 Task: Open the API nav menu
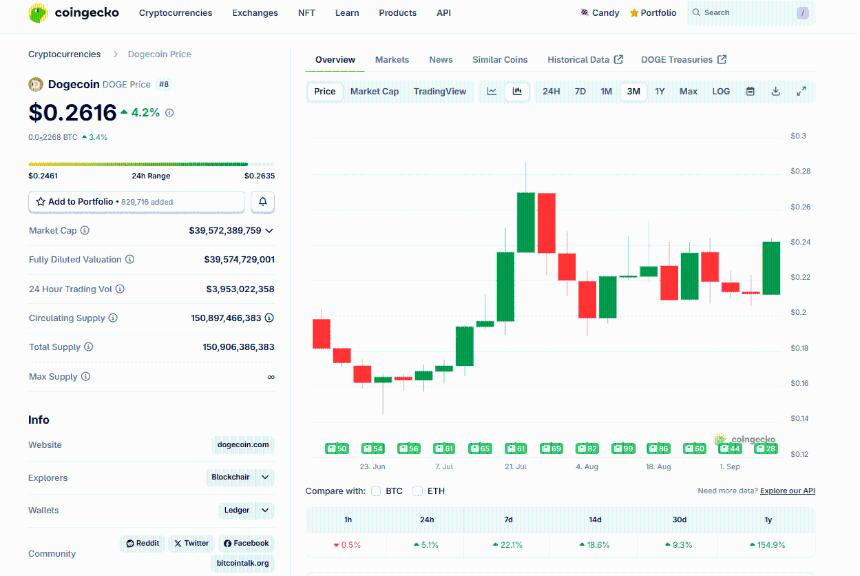[x=444, y=13]
